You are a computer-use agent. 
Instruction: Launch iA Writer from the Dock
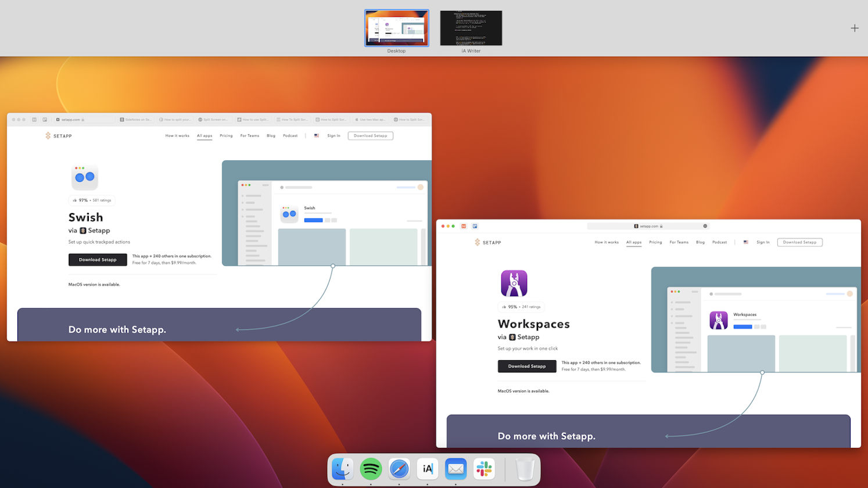tap(428, 469)
